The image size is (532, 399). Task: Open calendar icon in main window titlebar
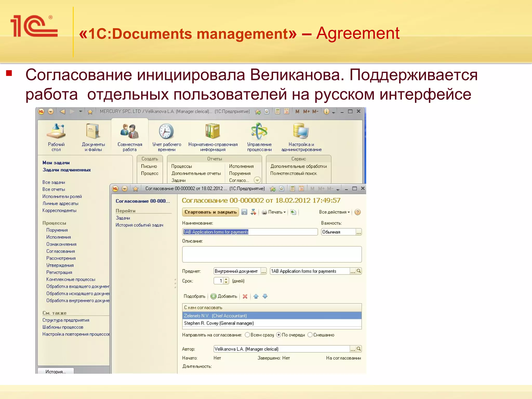click(287, 111)
